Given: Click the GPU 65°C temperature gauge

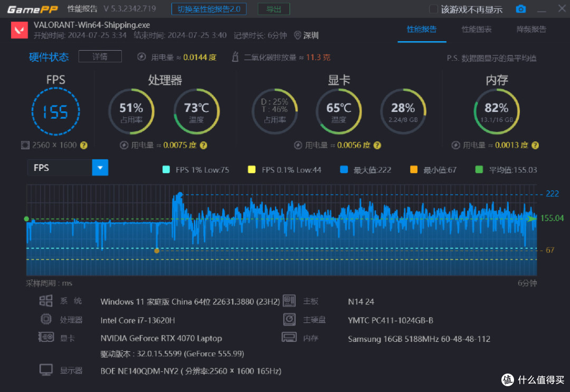Looking at the screenshot, I should (338, 111).
